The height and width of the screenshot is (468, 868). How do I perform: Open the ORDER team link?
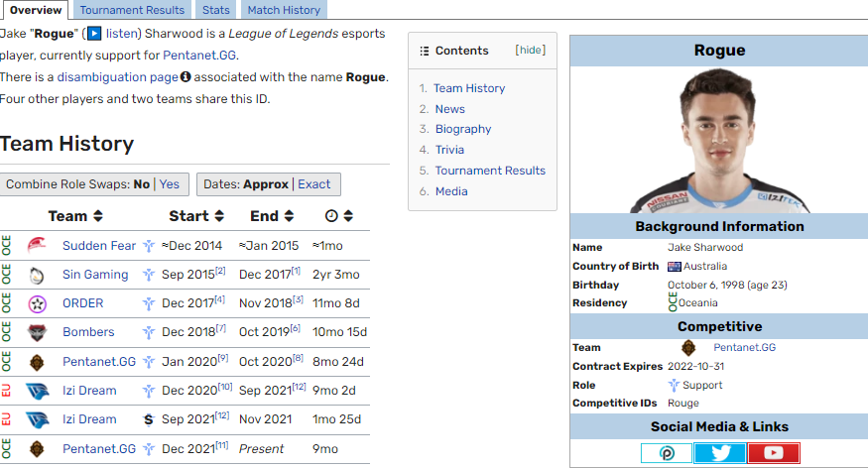click(x=83, y=303)
